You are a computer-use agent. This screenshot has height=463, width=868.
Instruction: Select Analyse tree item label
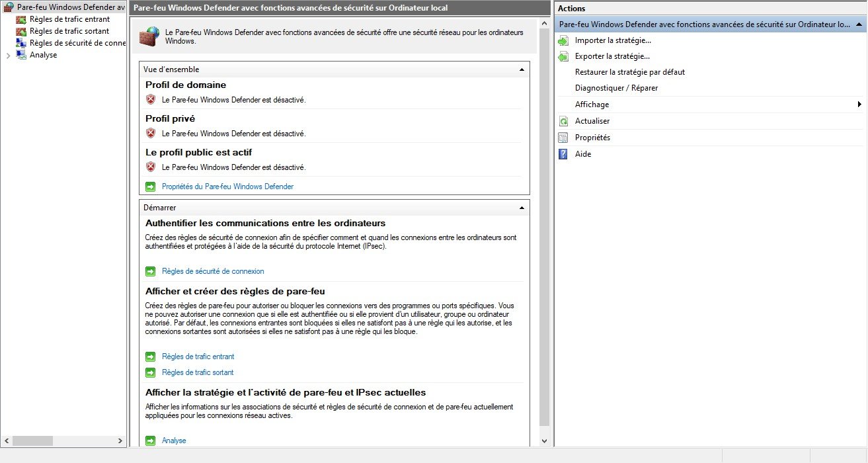[x=44, y=55]
